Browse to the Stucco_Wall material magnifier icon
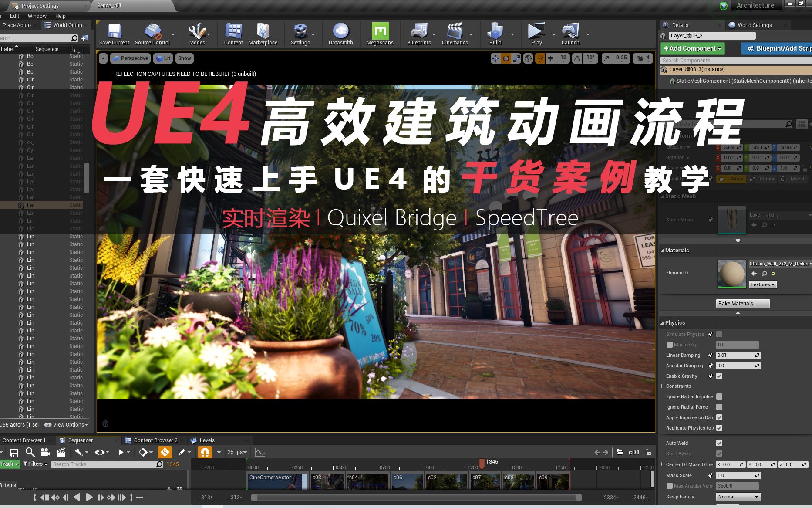Viewport: 812px width, 508px height. (x=765, y=274)
